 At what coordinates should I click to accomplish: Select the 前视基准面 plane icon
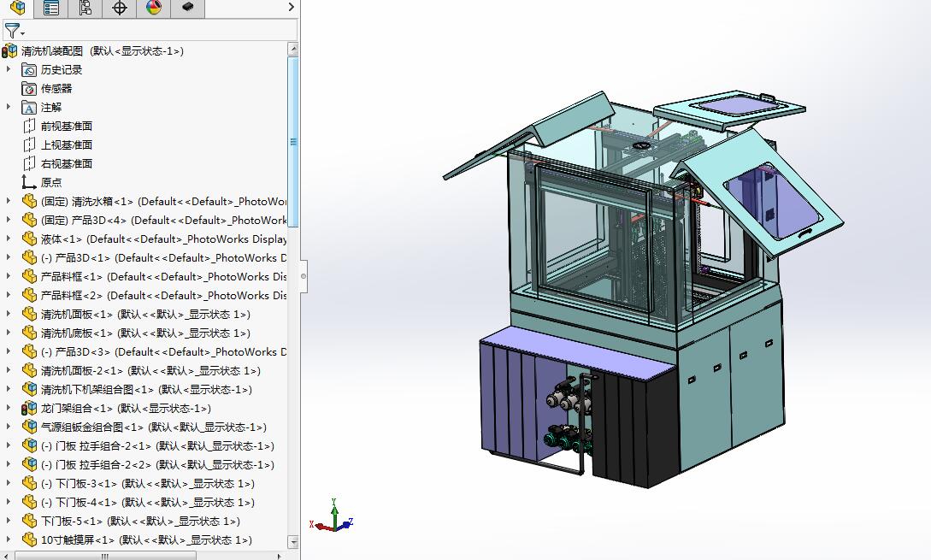[29, 127]
